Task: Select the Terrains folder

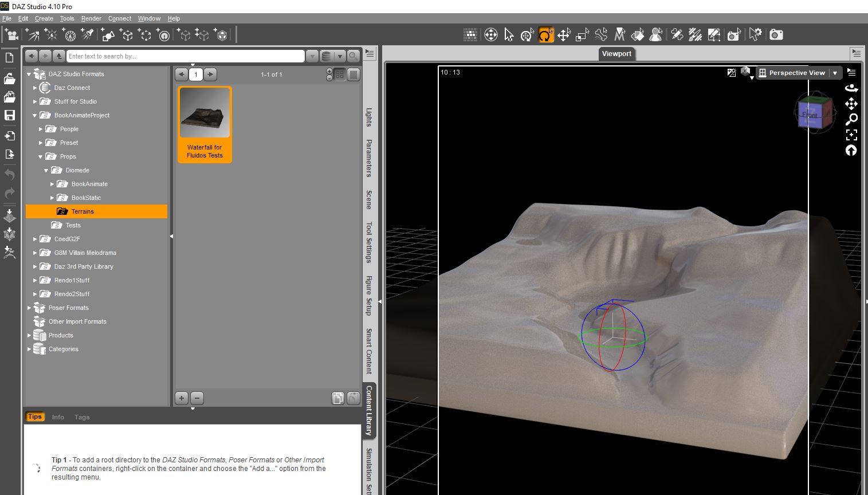Action: [96, 211]
